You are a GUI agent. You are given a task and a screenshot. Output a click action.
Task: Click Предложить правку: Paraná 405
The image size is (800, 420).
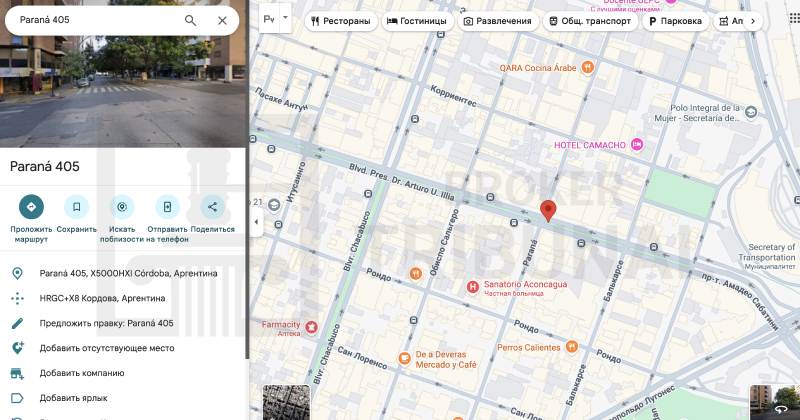[x=107, y=323]
